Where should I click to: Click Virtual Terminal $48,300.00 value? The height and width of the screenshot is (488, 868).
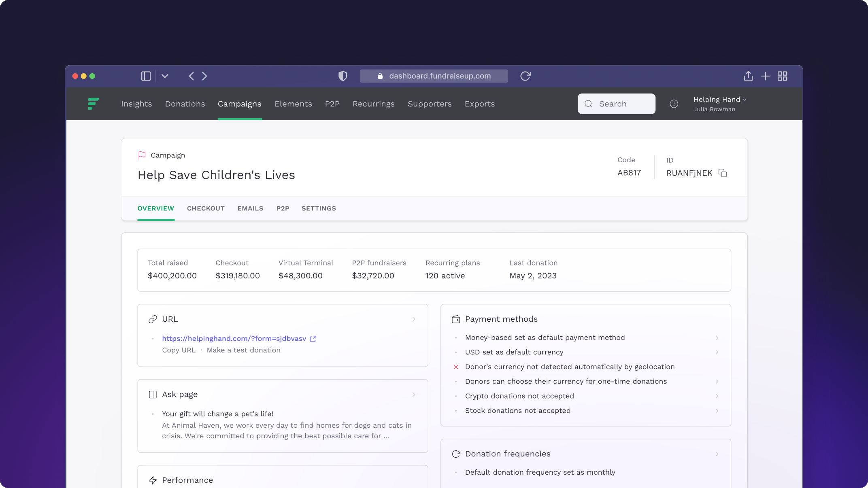click(300, 276)
